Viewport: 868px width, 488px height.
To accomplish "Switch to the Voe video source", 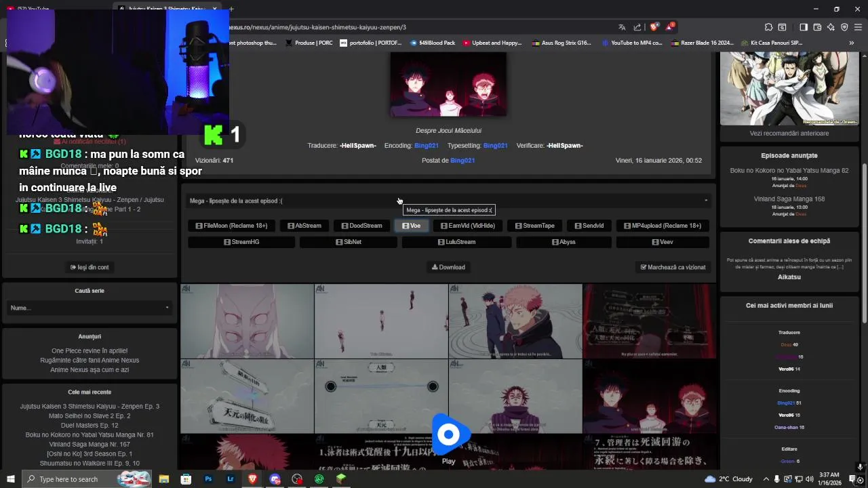I will point(411,226).
